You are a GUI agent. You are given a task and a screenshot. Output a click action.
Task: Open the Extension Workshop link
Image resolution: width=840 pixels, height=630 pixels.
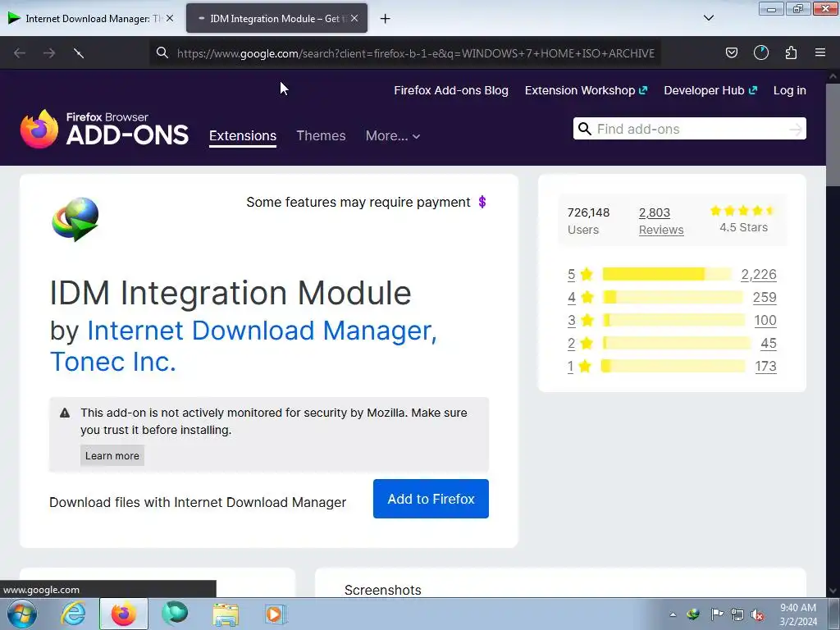(x=586, y=90)
